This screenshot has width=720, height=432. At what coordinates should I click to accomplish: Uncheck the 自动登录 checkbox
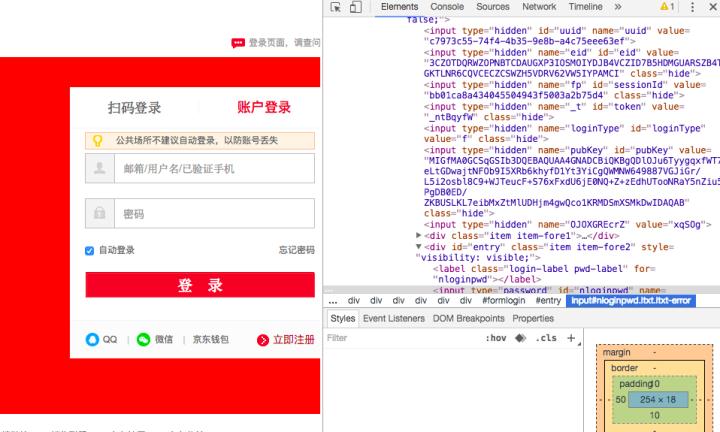(x=90, y=251)
